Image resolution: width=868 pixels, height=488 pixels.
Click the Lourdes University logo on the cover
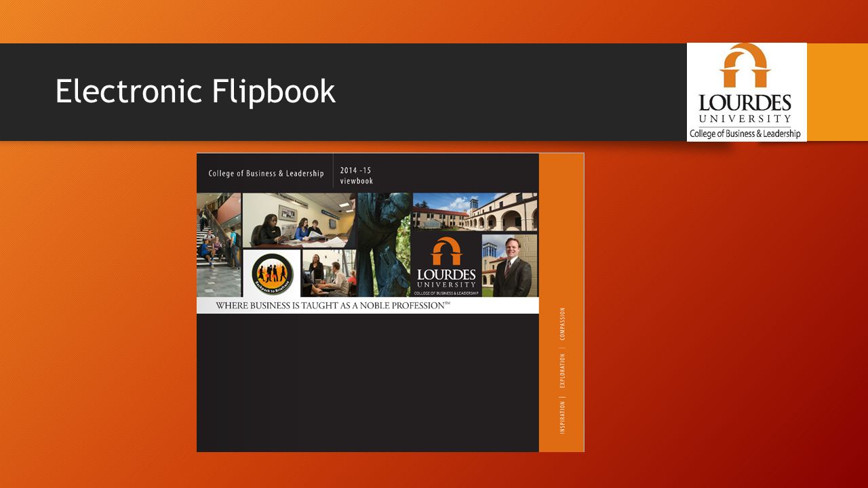(x=446, y=265)
